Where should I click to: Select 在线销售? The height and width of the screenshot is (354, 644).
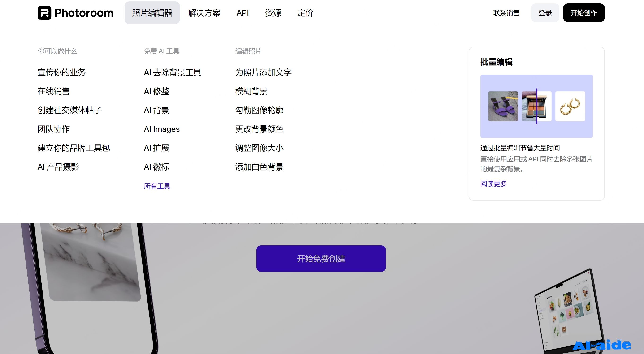pyautogui.click(x=53, y=91)
